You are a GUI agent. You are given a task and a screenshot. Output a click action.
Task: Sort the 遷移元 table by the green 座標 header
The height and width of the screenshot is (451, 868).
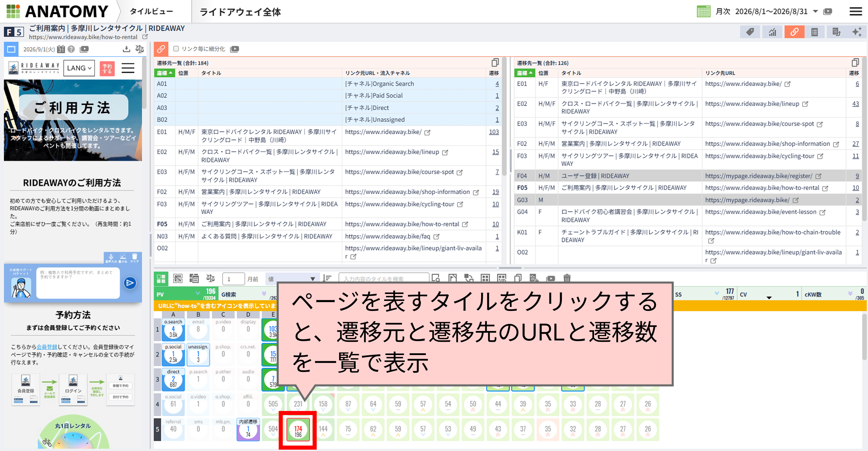[x=164, y=73]
